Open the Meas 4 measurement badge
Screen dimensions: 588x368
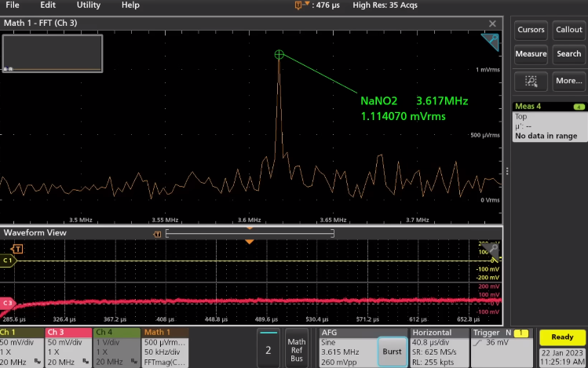point(549,122)
